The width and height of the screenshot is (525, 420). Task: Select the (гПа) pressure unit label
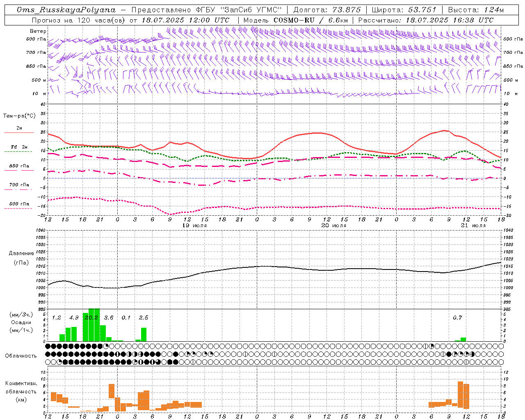(21, 263)
